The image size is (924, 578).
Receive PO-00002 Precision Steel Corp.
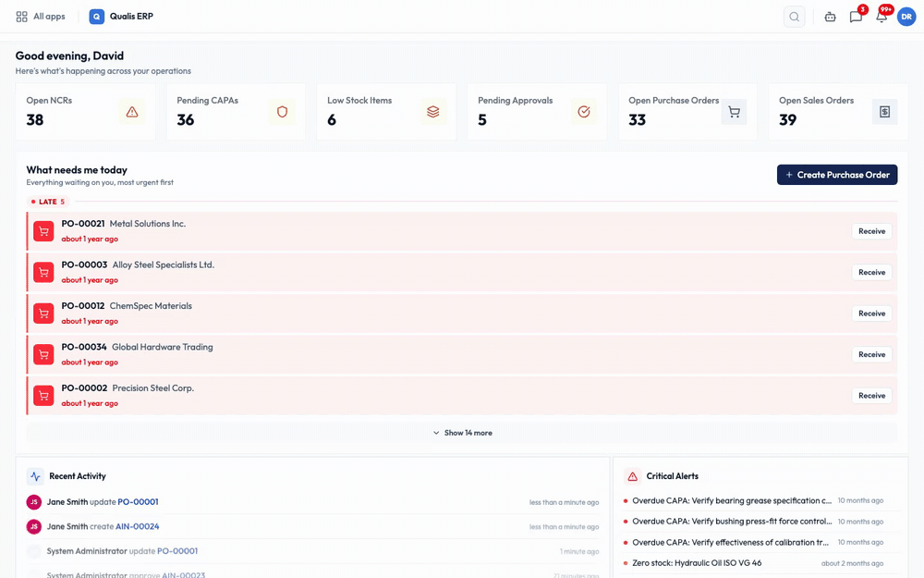coord(871,396)
